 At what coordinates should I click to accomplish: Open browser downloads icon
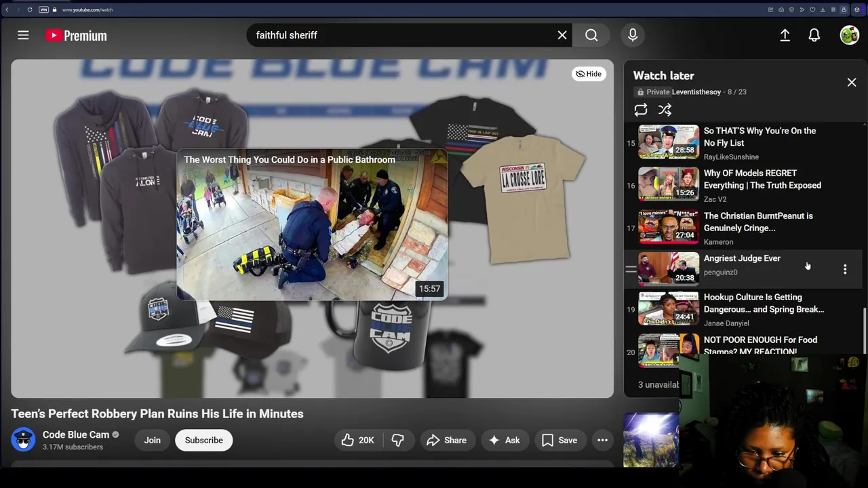(x=823, y=9)
